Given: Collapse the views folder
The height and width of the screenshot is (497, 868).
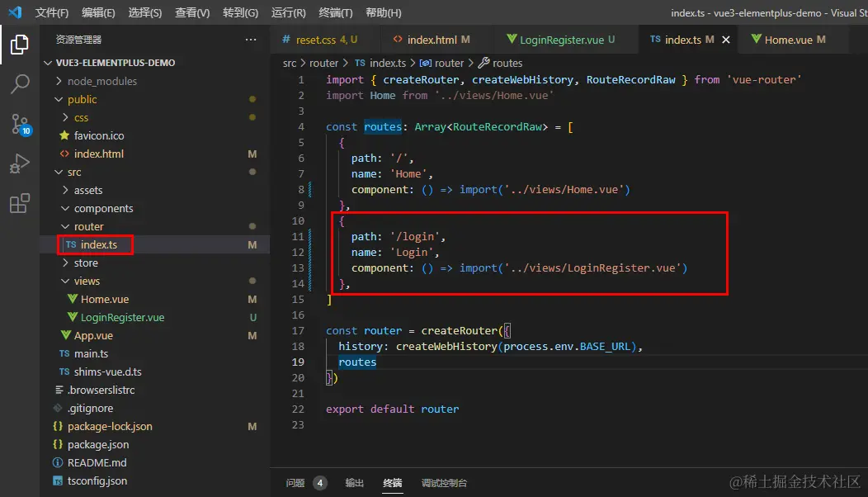Looking at the screenshot, I should pos(65,281).
